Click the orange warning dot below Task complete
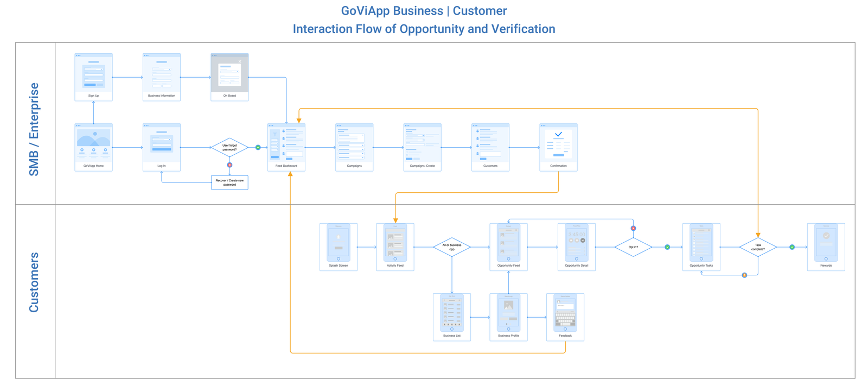This screenshot has width=868, height=385. click(x=744, y=275)
